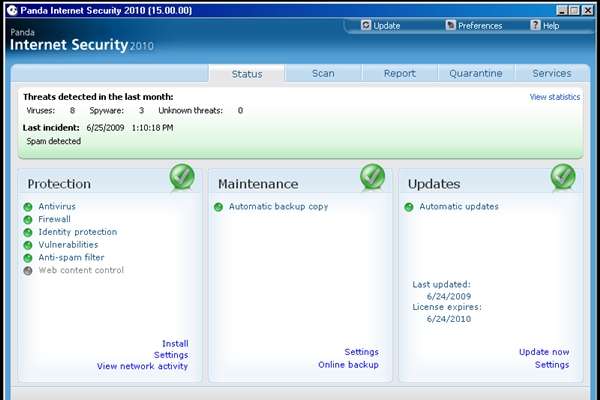Viewport: 600px width, 400px height.
Task: Click the Updates panel heading
Action: point(434,184)
